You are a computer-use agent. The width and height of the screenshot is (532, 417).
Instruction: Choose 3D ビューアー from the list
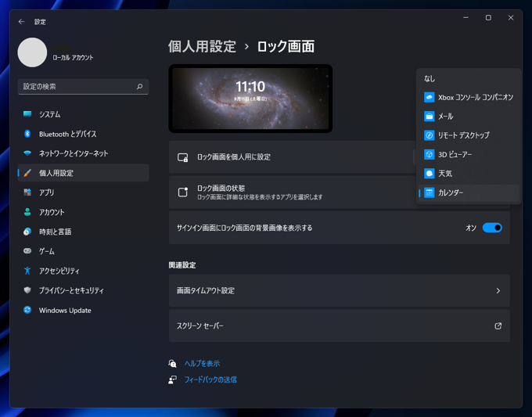468,154
